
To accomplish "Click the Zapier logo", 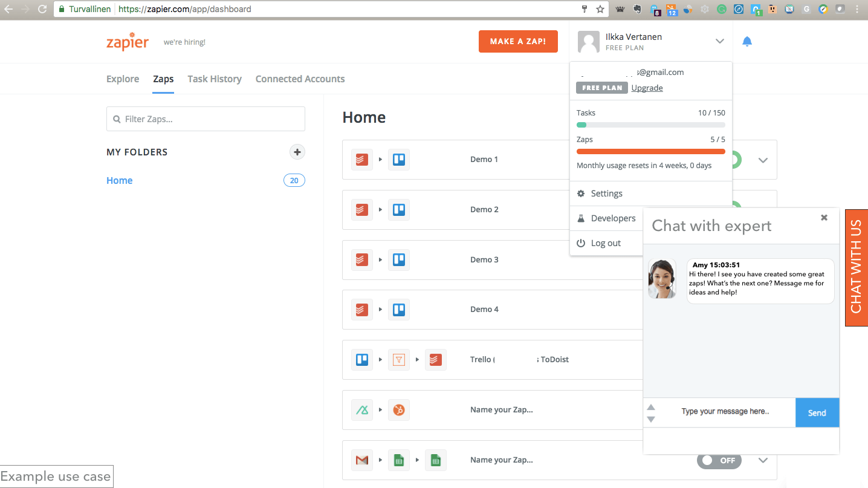I will (x=128, y=42).
